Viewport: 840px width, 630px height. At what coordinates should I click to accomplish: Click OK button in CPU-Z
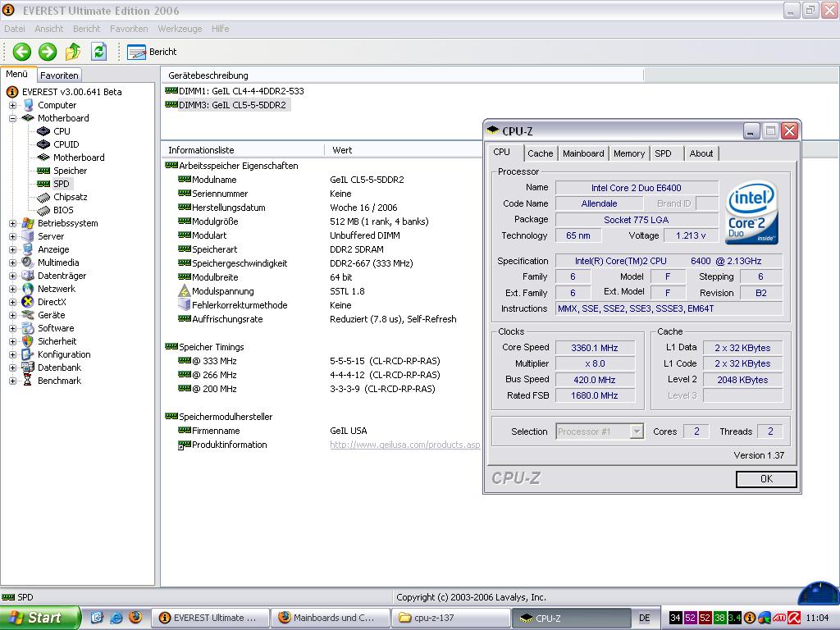(765, 479)
